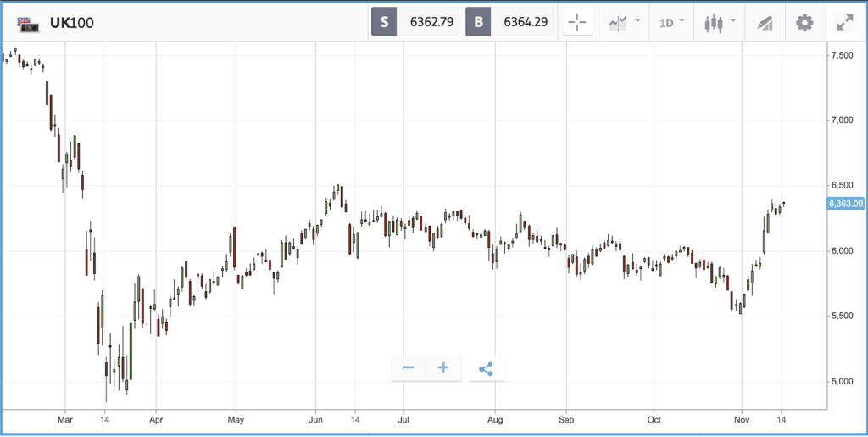Expand the dropdown arrow beside compare icon

pos(637,21)
